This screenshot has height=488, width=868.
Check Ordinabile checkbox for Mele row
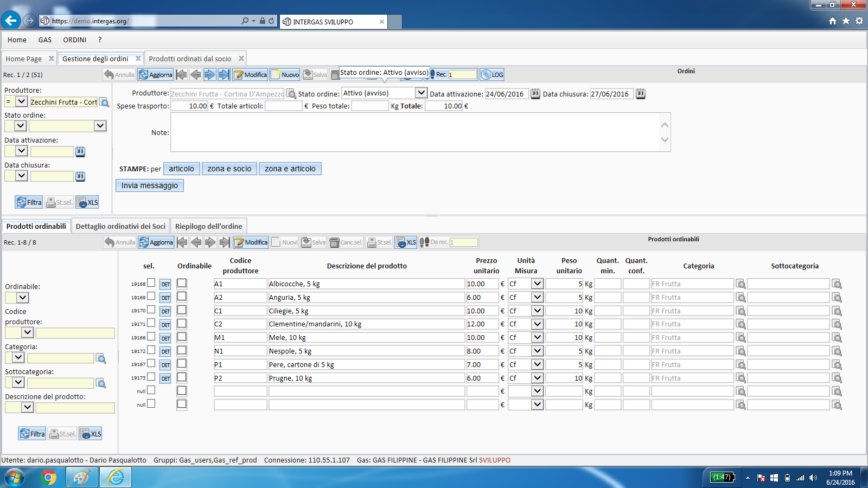182,337
